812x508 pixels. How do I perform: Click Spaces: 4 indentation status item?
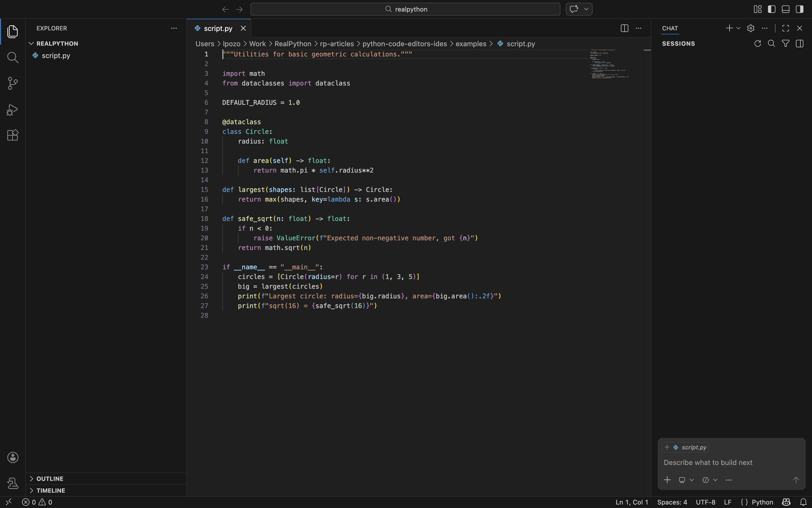point(672,502)
